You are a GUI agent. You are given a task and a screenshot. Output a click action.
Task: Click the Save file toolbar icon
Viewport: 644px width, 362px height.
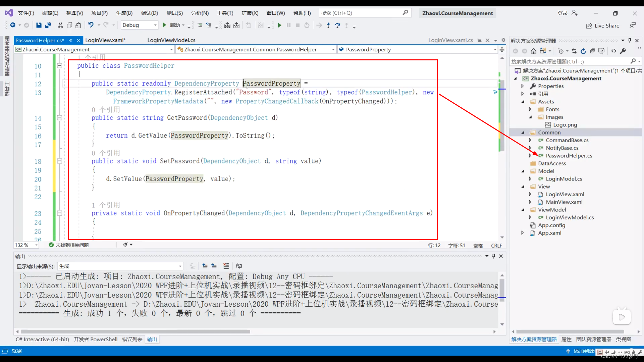pyautogui.click(x=39, y=25)
